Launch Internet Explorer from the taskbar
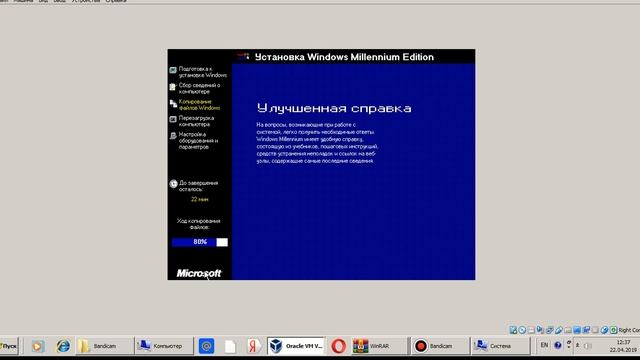Viewport: 640px width, 360px height. click(63, 346)
